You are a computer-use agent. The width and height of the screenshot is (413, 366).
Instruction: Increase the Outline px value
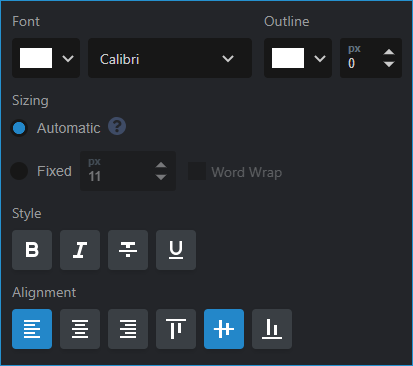coord(389,52)
